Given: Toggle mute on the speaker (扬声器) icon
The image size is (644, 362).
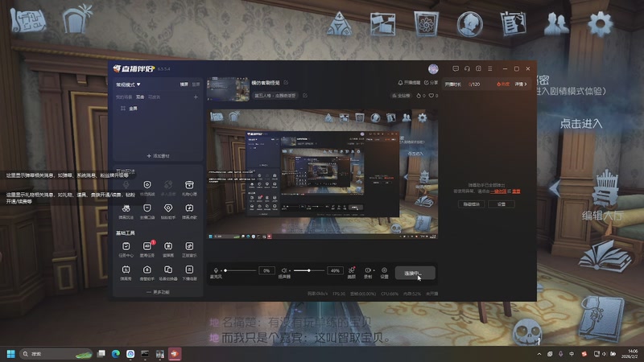Looking at the screenshot, I should tap(283, 270).
